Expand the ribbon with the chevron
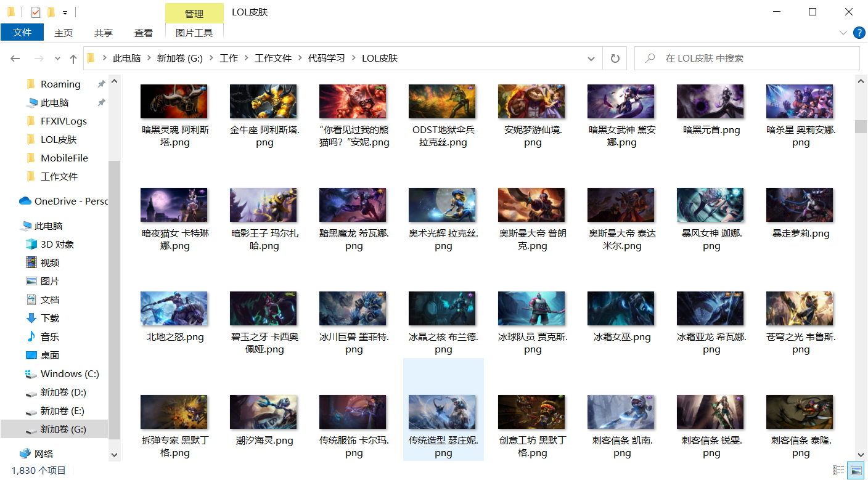Image resolution: width=868 pixels, height=480 pixels. [843, 33]
